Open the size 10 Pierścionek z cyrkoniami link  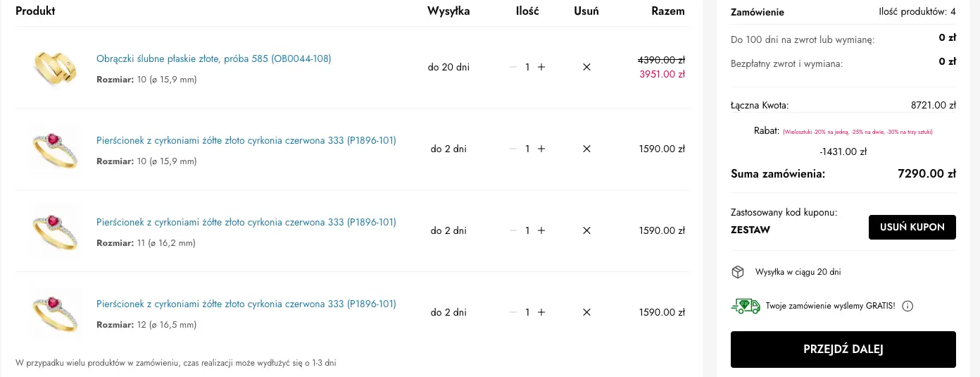(246, 140)
